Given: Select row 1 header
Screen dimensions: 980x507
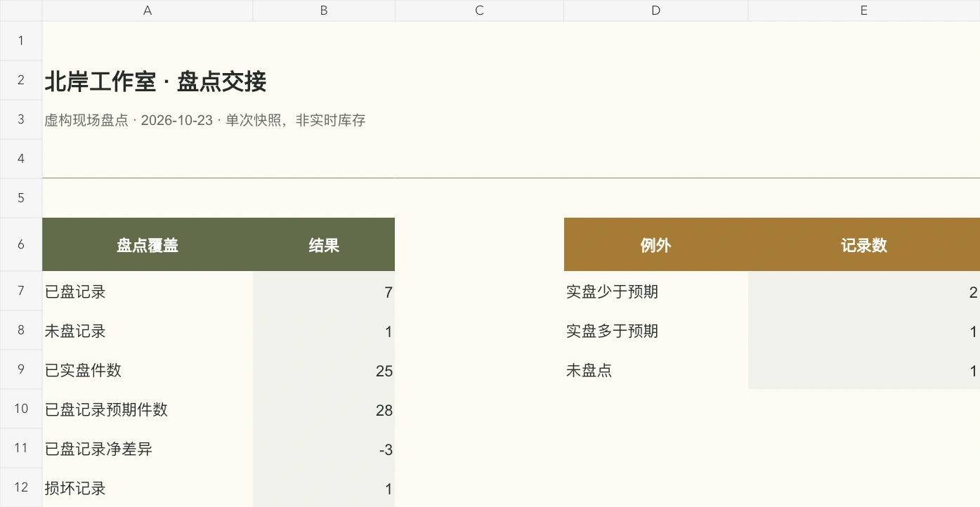Looking at the screenshot, I should [21, 41].
